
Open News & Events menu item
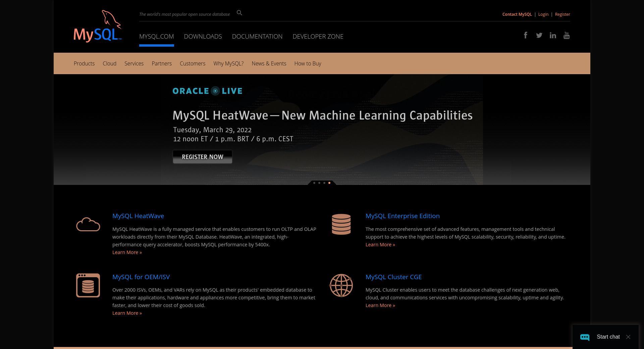(x=269, y=63)
